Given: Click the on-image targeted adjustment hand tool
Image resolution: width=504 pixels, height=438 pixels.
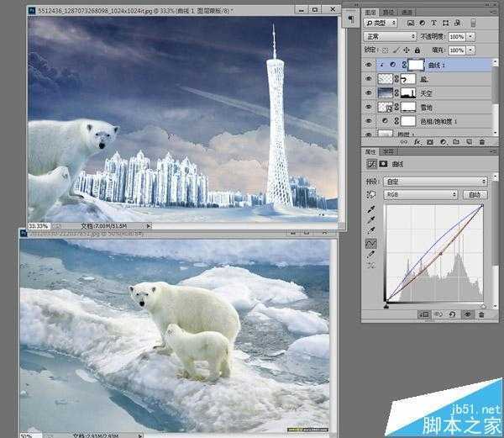Looking at the screenshot, I should coord(371,194).
